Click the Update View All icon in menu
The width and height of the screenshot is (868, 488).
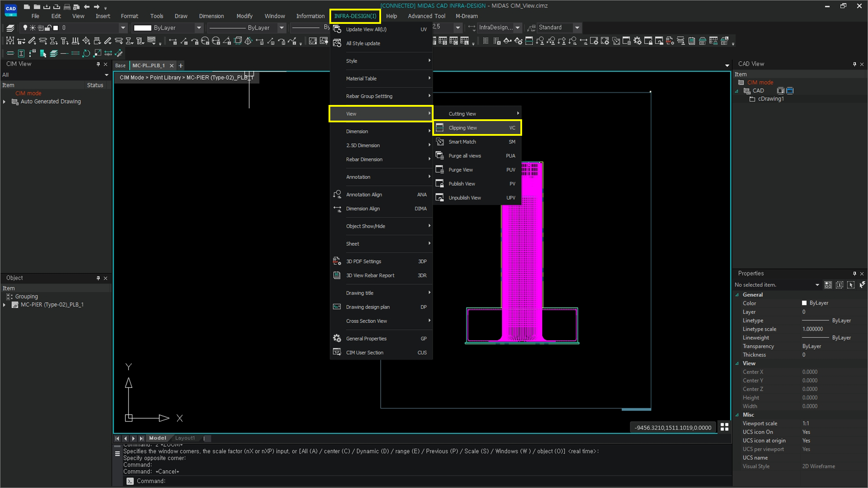pos(337,29)
